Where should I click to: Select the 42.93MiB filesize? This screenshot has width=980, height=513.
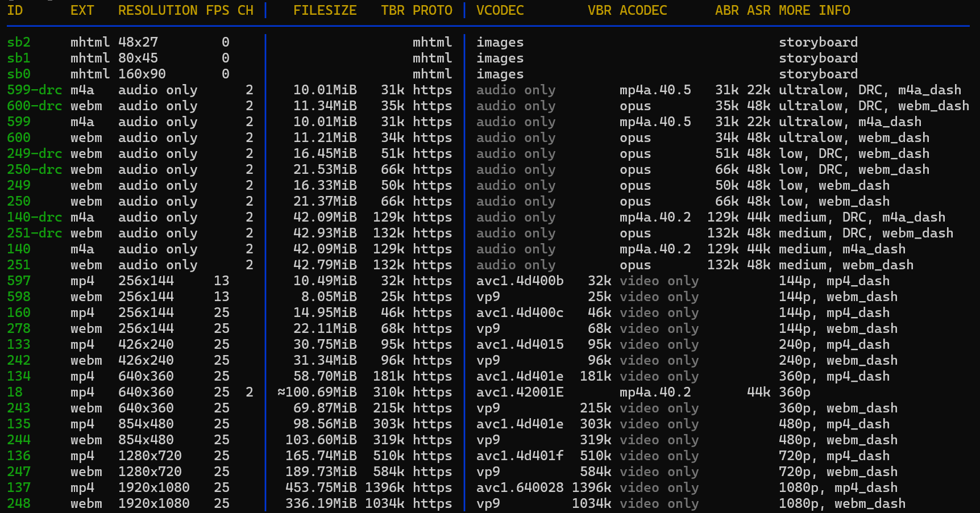coord(325,233)
